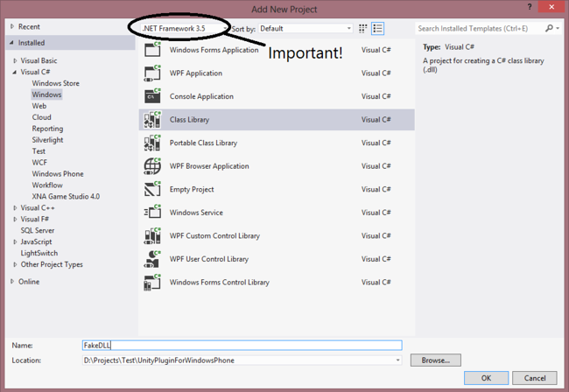The image size is (569, 392).
Task: Click the WPF Browser Application globe icon
Action: (x=152, y=165)
